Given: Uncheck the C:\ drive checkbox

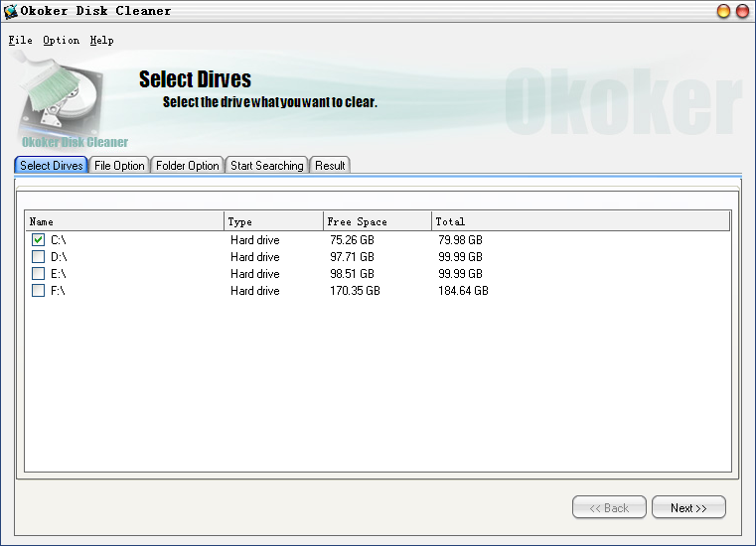Looking at the screenshot, I should pyautogui.click(x=38, y=240).
